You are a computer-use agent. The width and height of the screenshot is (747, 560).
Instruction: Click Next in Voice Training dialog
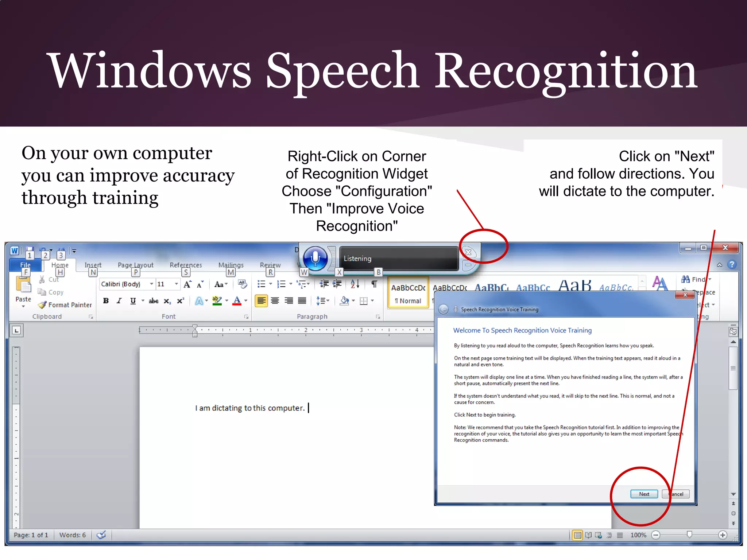[644, 494]
